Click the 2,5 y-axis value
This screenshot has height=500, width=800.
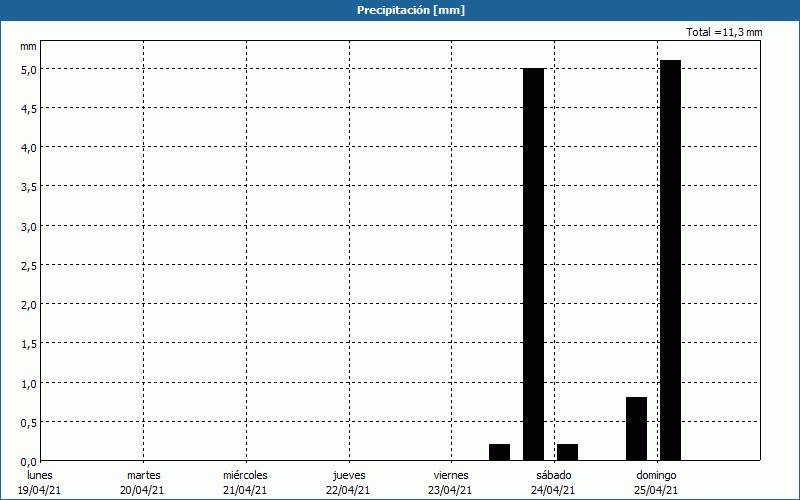29,266
